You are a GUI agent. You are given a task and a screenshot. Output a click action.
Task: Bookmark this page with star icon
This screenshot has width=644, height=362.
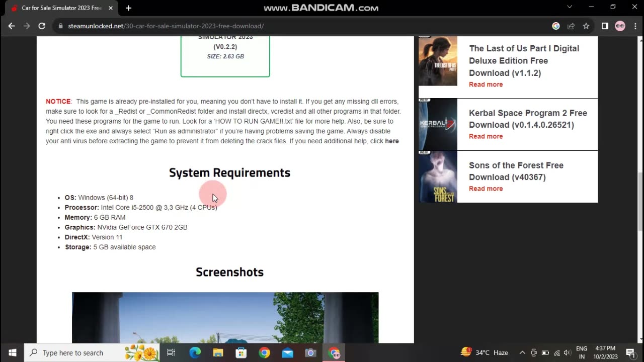point(586,26)
